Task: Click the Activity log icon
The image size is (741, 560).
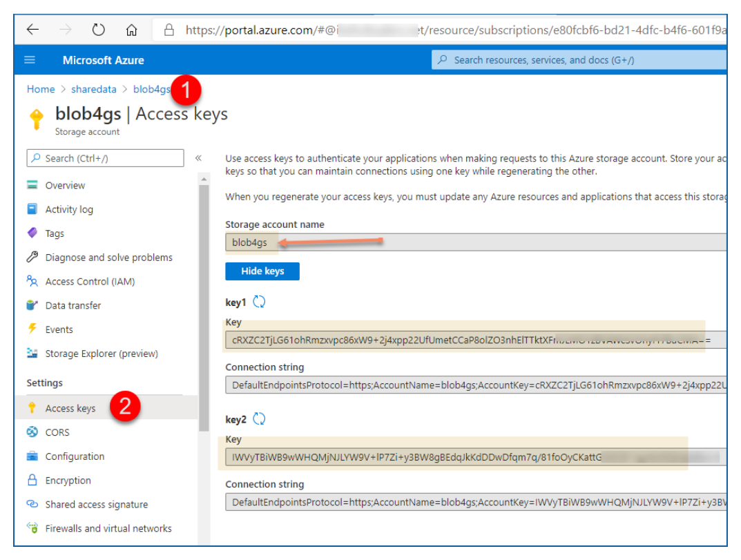Action: [x=32, y=209]
